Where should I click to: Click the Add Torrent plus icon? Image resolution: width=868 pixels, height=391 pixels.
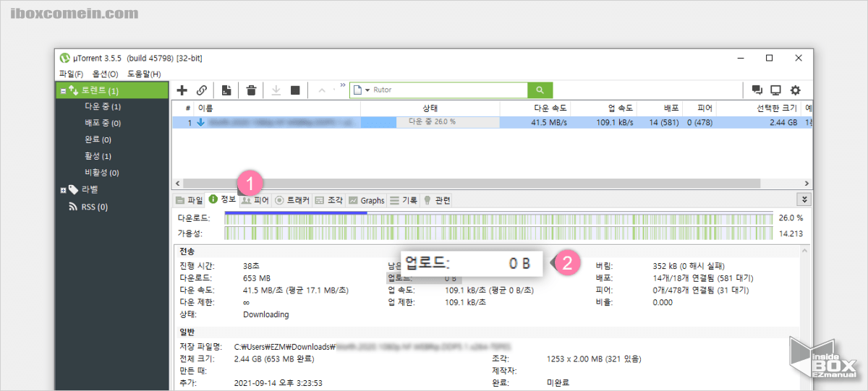[182, 90]
